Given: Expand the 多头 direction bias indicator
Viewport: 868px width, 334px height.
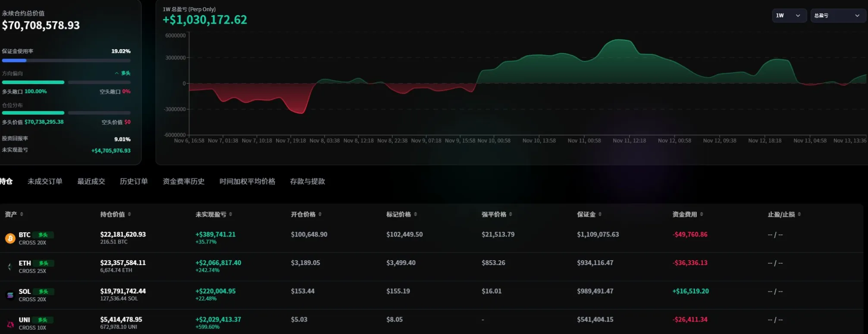Looking at the screenshot, I should click(x=122, y=73).
